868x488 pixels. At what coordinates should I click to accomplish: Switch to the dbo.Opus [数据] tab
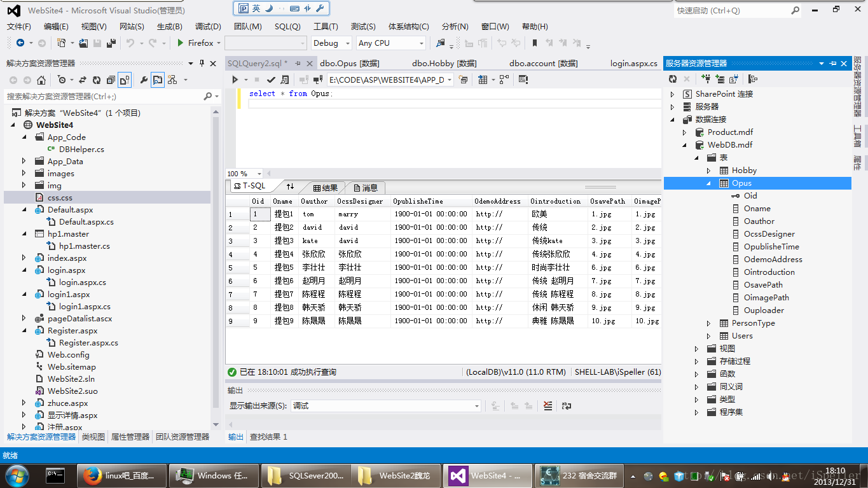pos(349,64)
